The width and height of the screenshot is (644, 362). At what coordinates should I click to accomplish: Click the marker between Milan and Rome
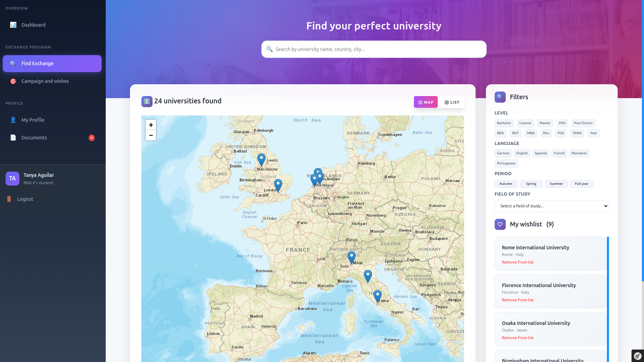368,276
